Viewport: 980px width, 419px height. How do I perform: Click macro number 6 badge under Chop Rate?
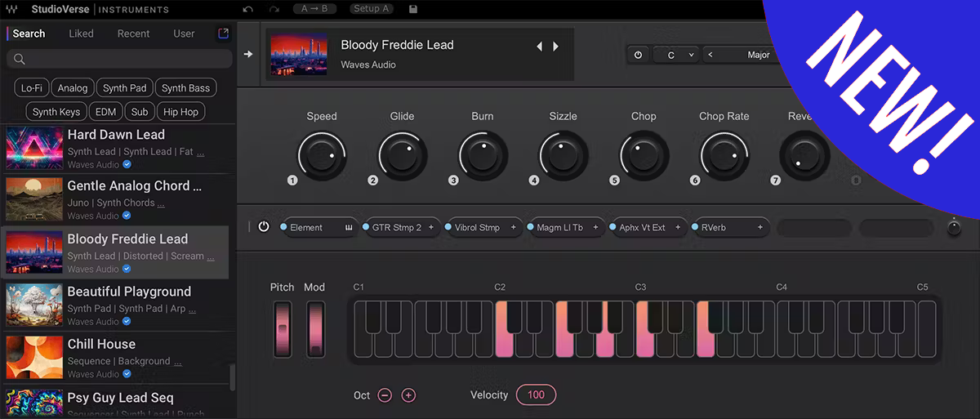tap(695, 181)
